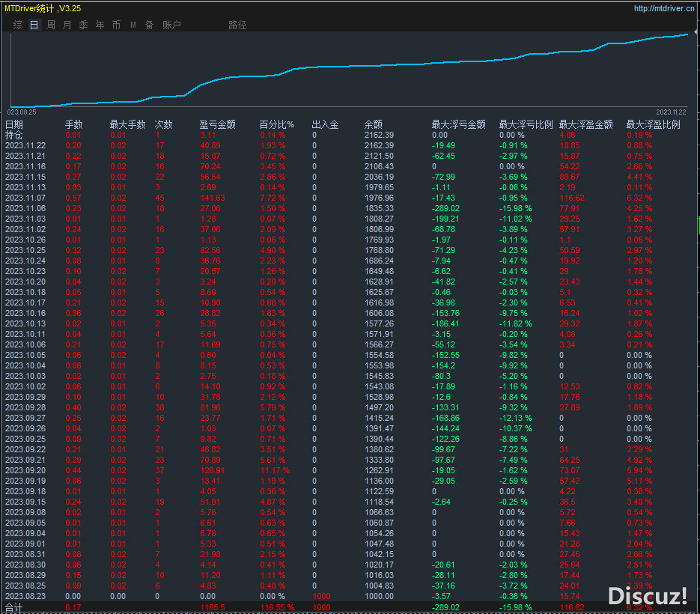Click the 最大浮亏比例 column header

pos(526,124)
